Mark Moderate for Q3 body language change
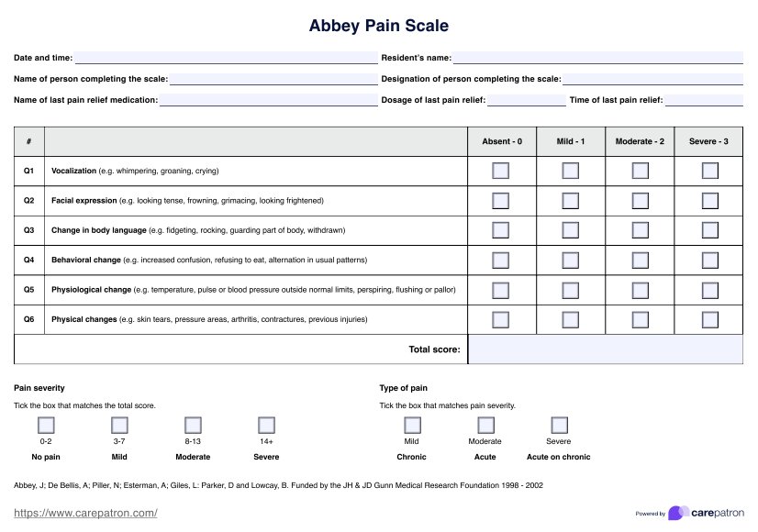 (x=640, y=230)
